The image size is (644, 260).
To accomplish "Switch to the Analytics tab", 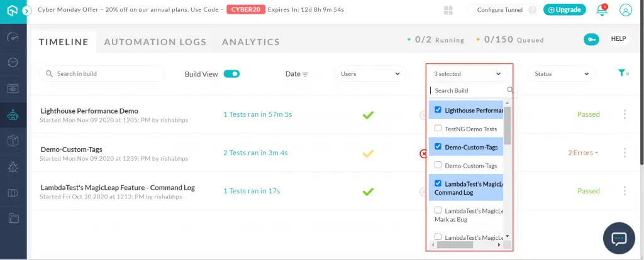I will (250, 42).
